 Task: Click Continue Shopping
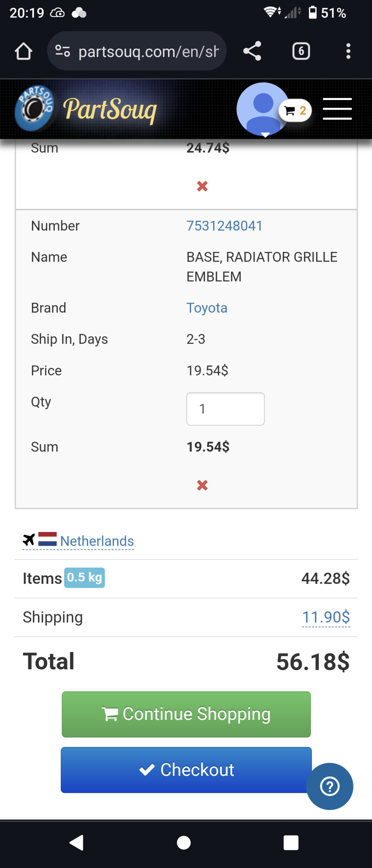186,714
